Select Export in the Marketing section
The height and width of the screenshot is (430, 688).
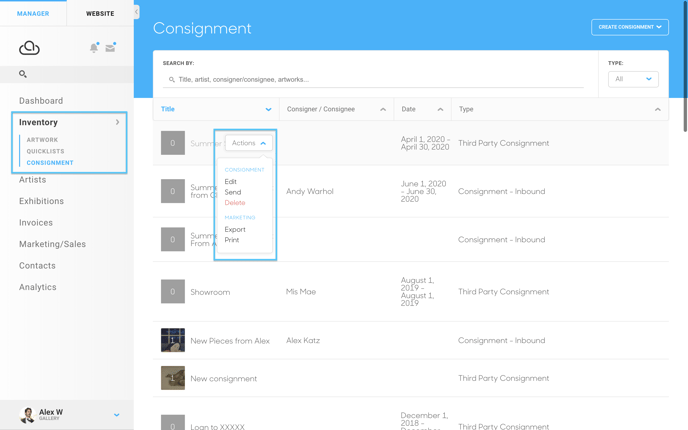[x=235, y=229]
